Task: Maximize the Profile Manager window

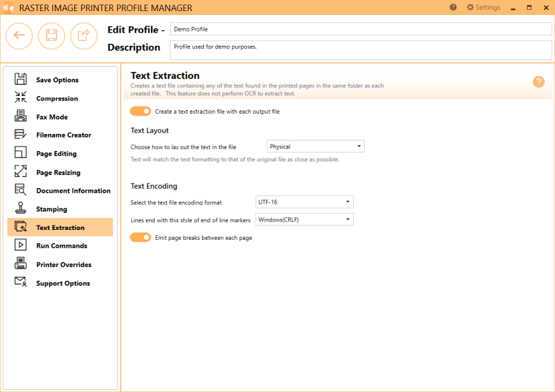Action: (529, 7)
